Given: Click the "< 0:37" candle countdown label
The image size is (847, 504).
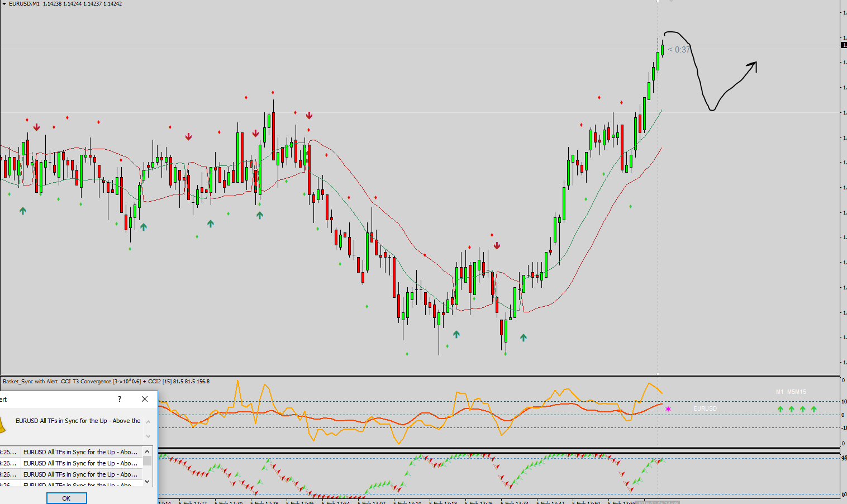Looking at the screenshot, I should (679, 50).
